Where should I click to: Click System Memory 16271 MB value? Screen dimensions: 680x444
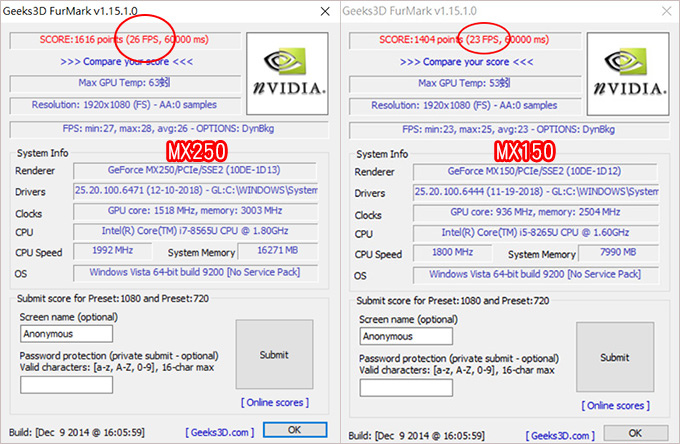[x=278, y=251]
